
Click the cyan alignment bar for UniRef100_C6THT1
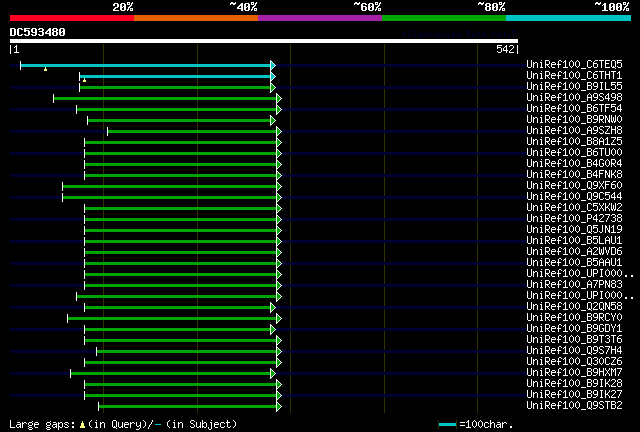pos(175,76)
